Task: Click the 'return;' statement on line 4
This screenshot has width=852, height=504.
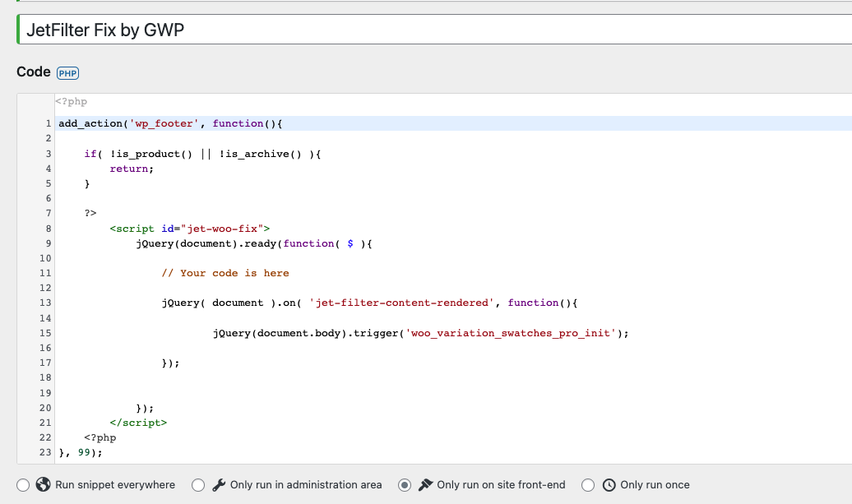Action: coord(132,169)
